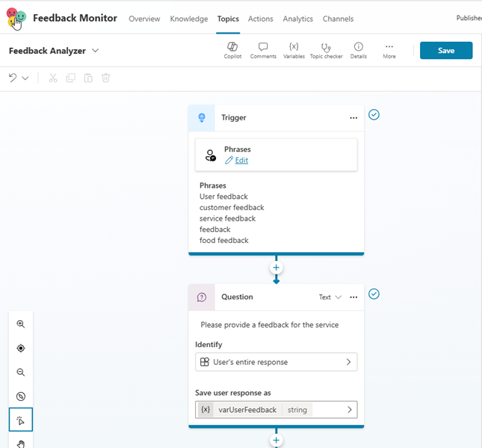Click the zoom out canvas icon
Viewport: 482px width, 448px height.
[21, 372]
